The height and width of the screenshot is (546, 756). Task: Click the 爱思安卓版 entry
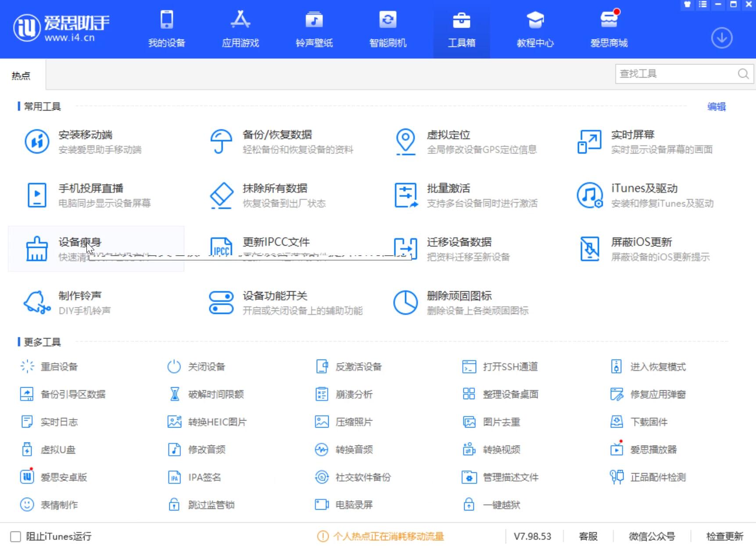click(54, 477)
